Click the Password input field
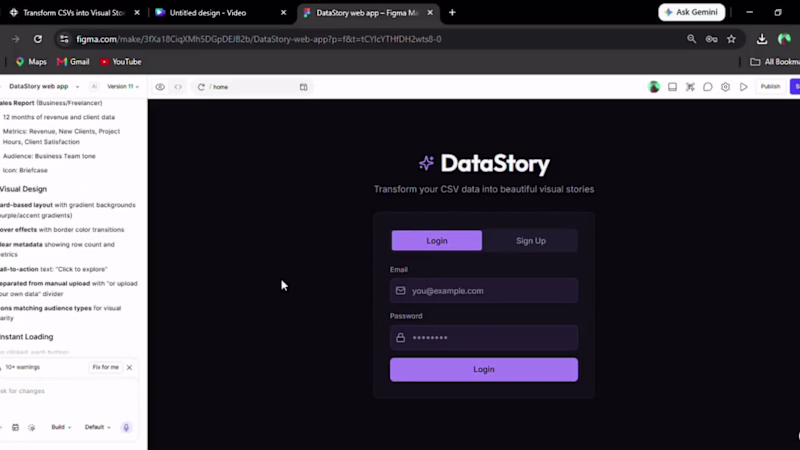Image resolution: width=800 pixels, height=450 pixels. click(484, 338)
